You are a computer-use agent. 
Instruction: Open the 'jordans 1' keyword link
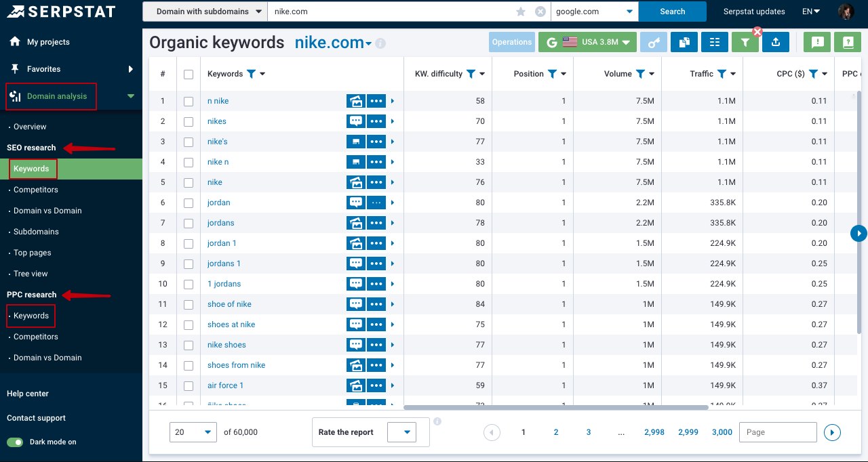[224, 264]
